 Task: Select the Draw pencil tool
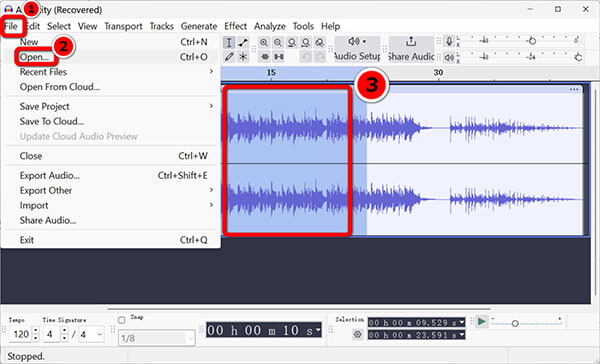(229, 57)
